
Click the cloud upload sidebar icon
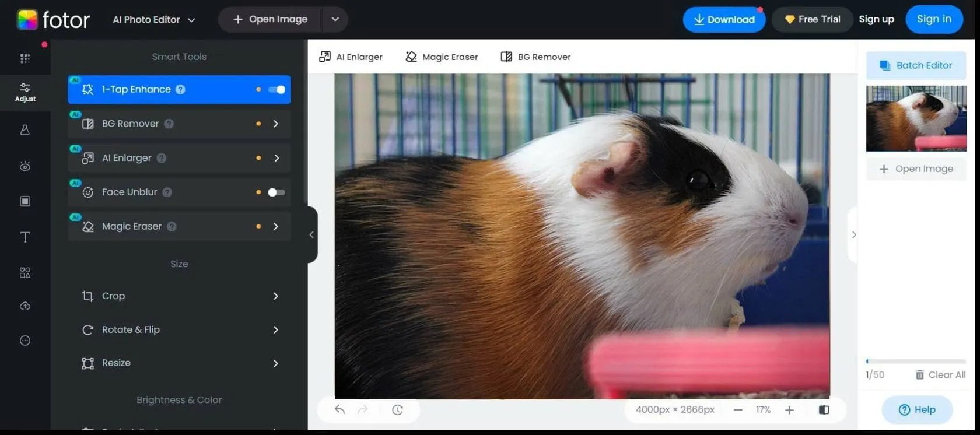coord(25,306)
